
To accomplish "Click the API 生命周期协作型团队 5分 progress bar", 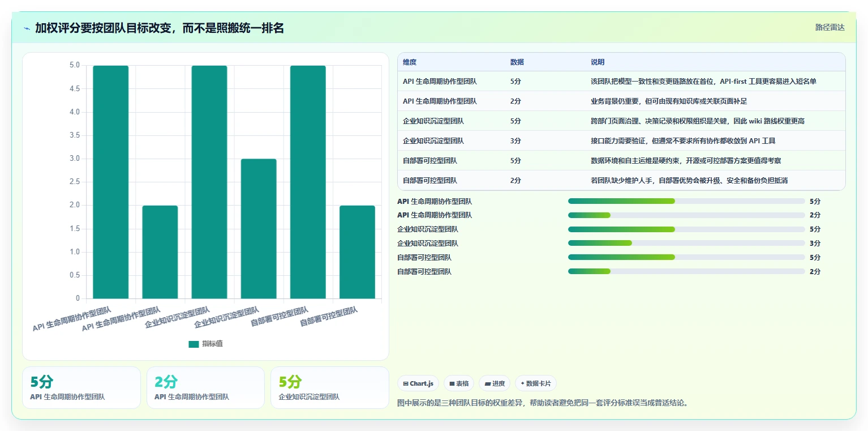I will tap(686, 201).
